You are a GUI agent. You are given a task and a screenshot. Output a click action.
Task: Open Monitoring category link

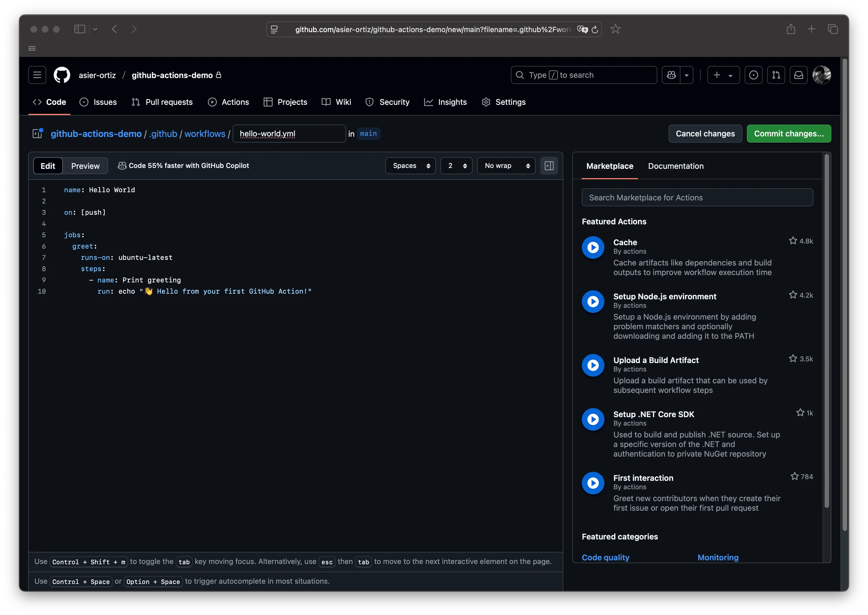pyautogui.click(x=718, y=558)
